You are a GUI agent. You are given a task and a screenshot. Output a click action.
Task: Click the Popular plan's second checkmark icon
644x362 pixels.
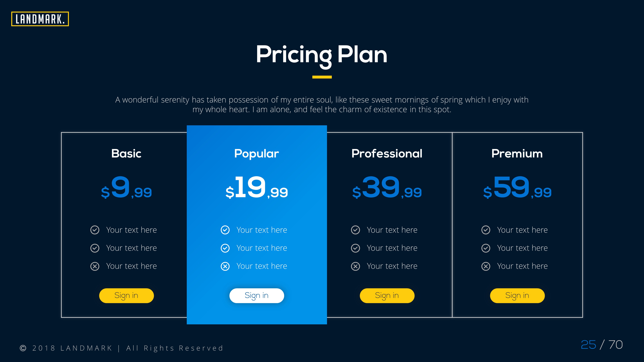225,248
